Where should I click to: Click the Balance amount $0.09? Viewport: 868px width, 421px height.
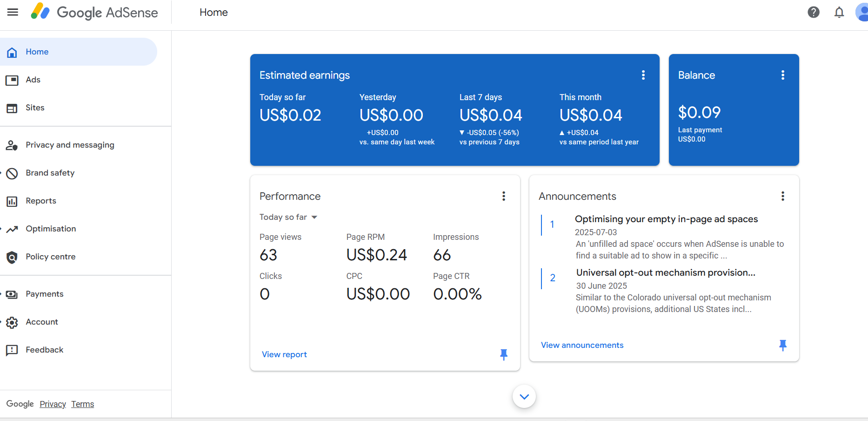coord(699,112)
